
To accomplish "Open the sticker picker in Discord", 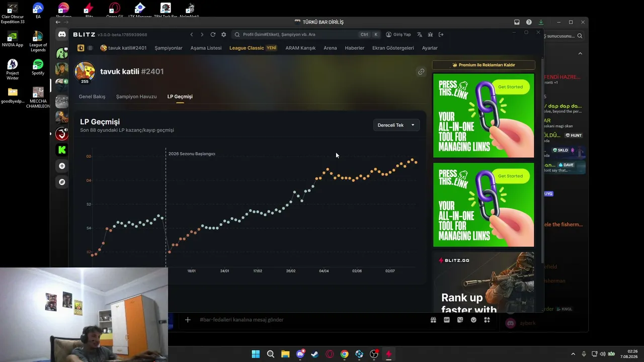I will click(x=460, y=320).
